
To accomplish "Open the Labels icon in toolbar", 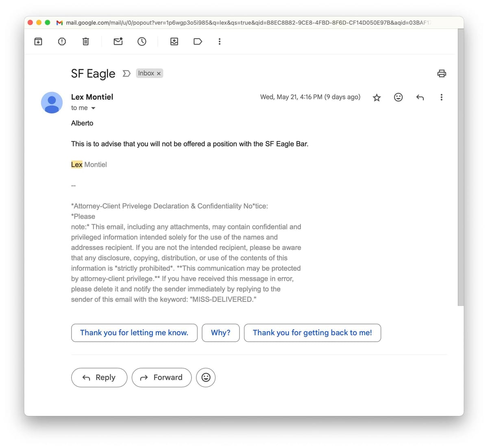I will point(198,42).
